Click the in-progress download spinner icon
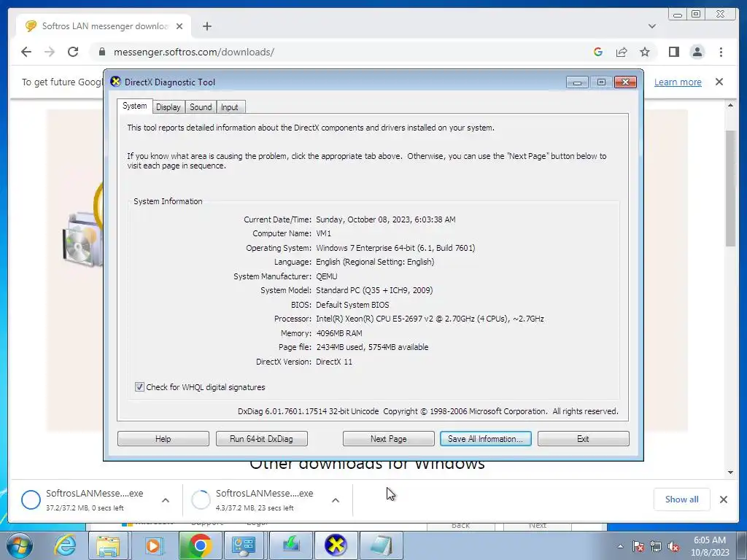This screenshot has width=747, height=560. (x=201, y=499)
